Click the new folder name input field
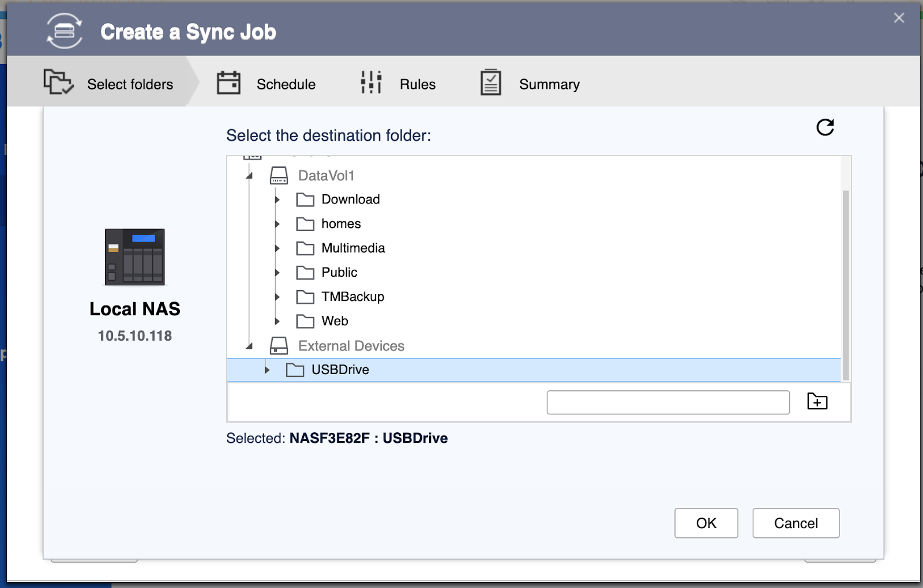Image resolution: width=923 pixels, height=588 pixels. (668, 402)
